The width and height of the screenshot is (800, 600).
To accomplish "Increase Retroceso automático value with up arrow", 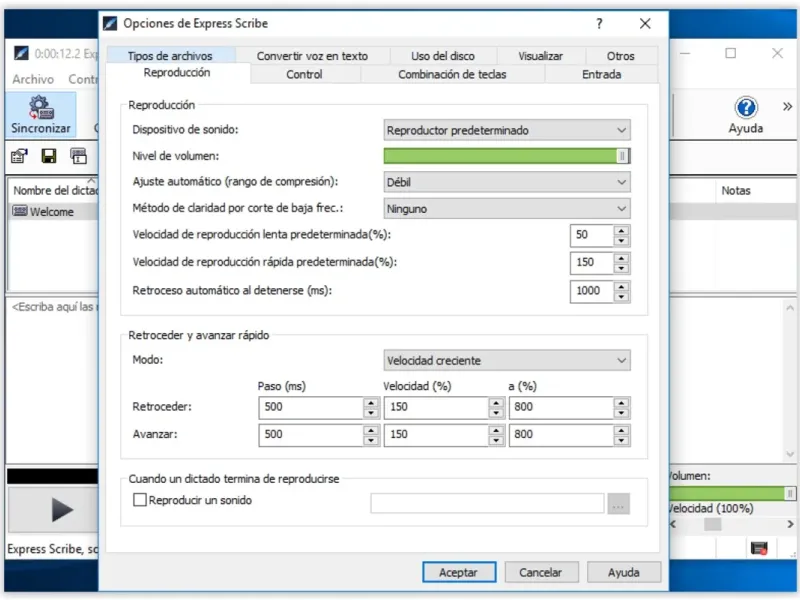I will point(621,286).
